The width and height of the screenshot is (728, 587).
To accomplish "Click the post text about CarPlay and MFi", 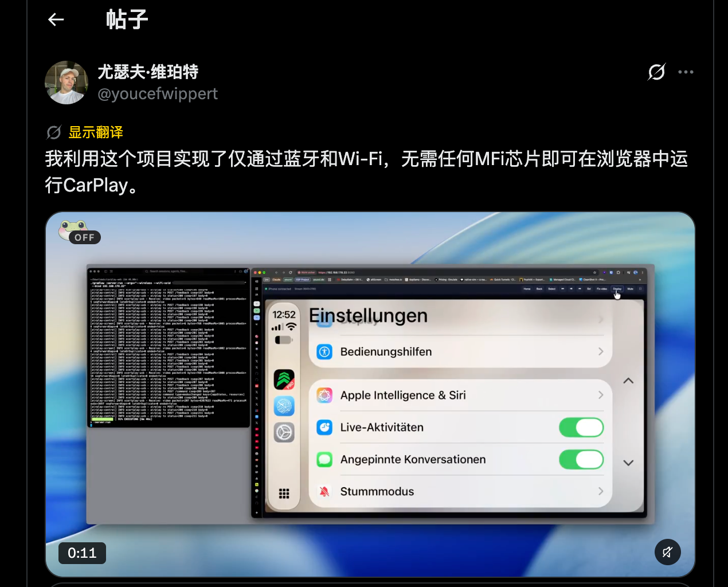I will point(366,171).
